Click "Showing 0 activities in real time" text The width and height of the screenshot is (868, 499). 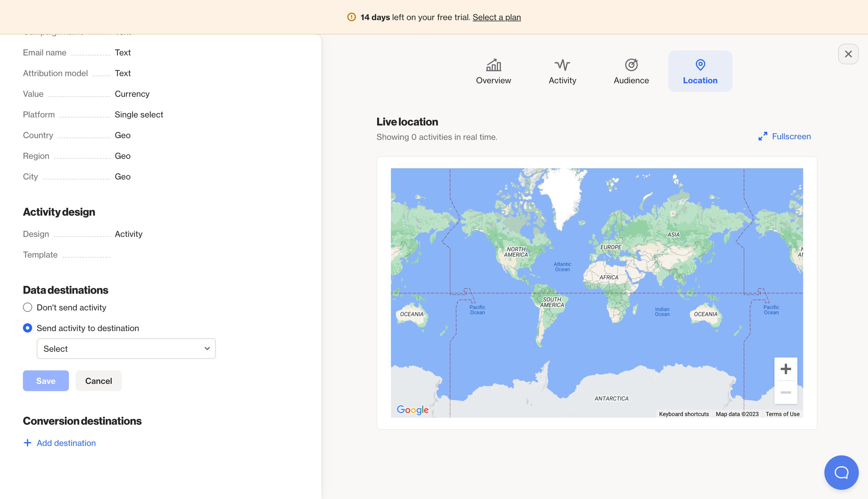pyautogui.click(x=437, y=137)
